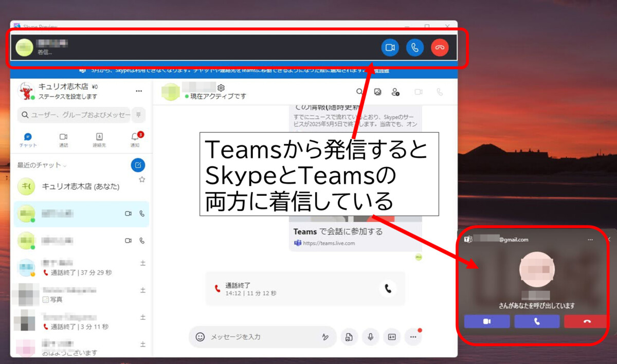The height and width of the screenshot is (364, 617).
Task: Open the chat gallery icon
Action: pos(377,92)
